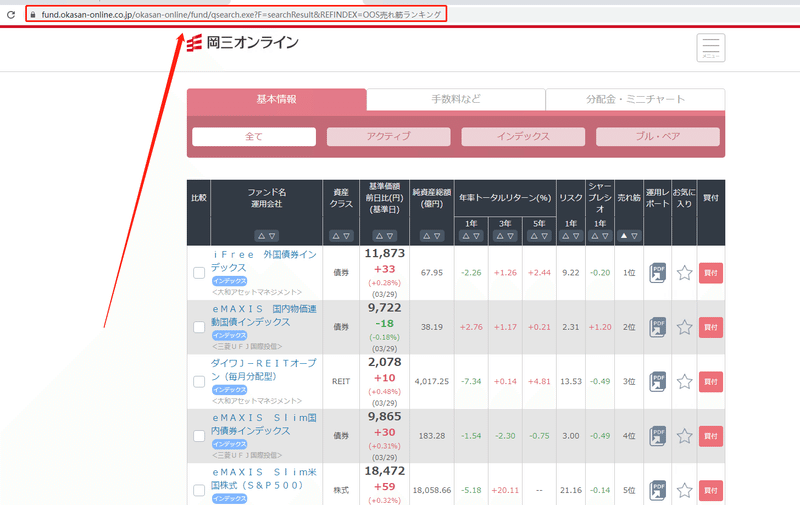Open PDF report for eMAXIS Slim米国株式
This screenshot has height=505, width=800.
pyautogui.click(x=657, y=490)
